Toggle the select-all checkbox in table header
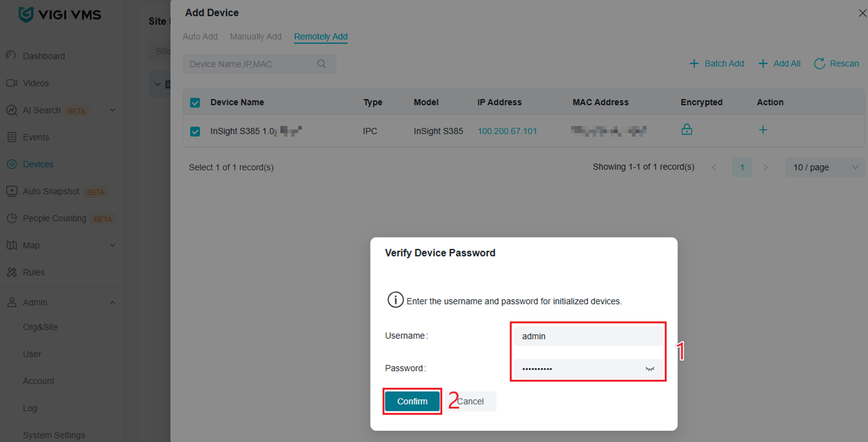868x442 pixels. [x=195, y=102]
